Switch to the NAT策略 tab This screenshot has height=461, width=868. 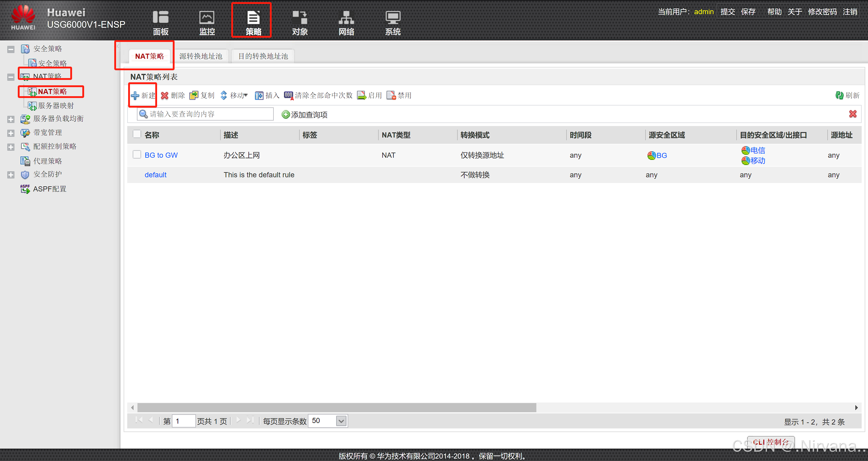[x=149, y=56]
